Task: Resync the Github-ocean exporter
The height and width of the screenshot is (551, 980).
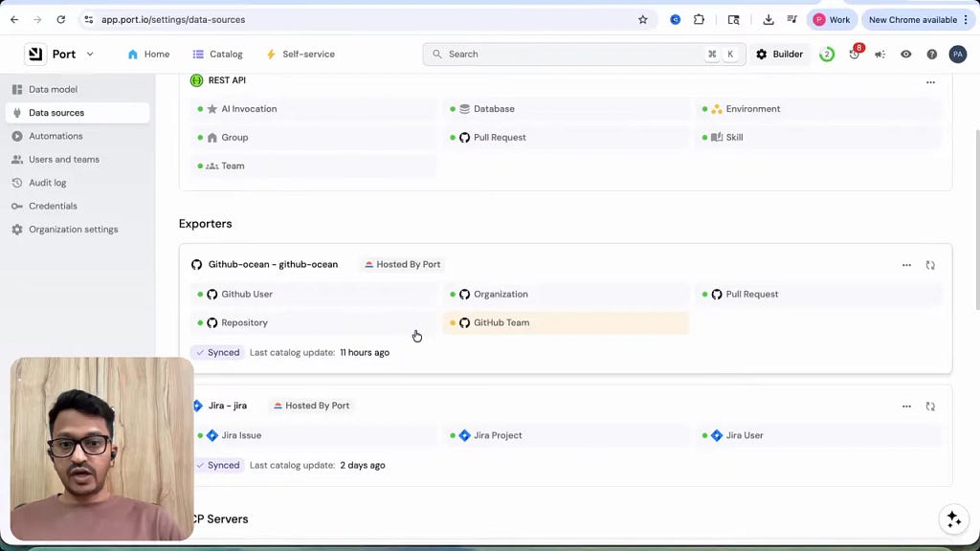Action: (930, 265)
